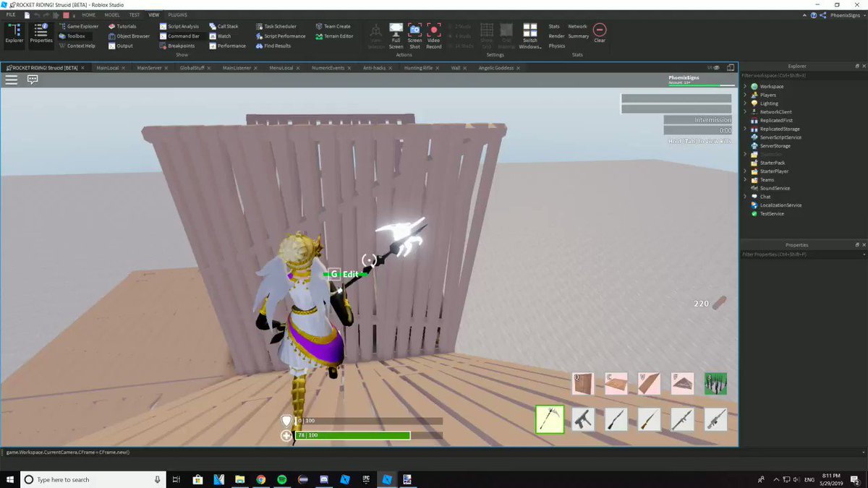Viewport: 868px width, 488px height.
Task: Select TestService in Explorer
Action: click(x=771, y=214)
